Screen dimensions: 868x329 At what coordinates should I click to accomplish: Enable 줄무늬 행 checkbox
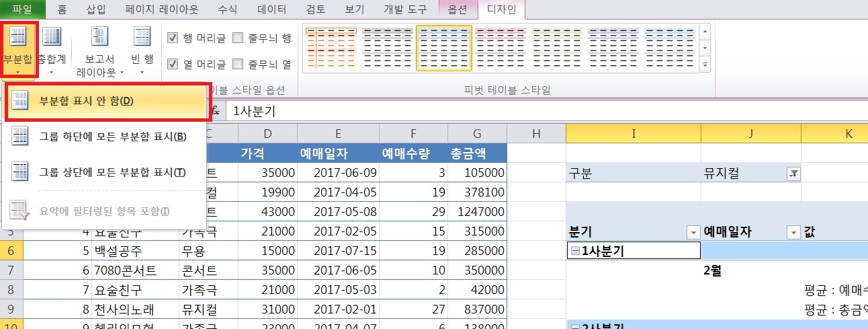(238, 38)
